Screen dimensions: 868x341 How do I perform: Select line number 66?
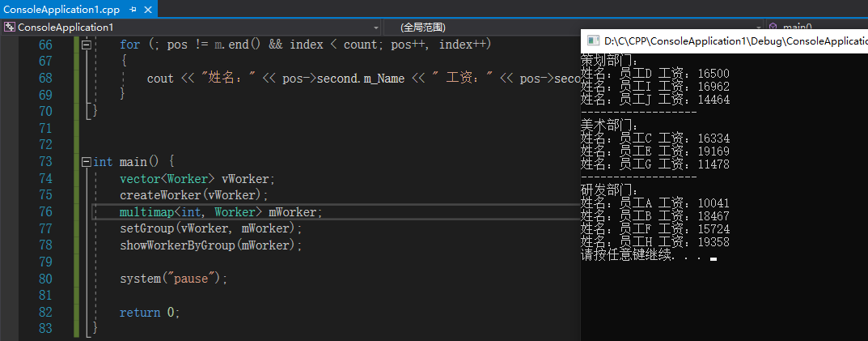[x=44, y=45]
